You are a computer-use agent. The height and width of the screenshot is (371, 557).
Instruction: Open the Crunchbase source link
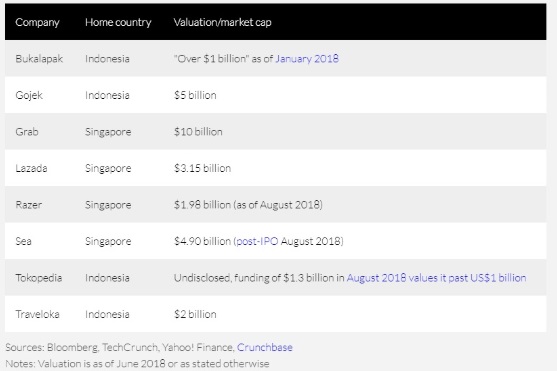(265, 347)
